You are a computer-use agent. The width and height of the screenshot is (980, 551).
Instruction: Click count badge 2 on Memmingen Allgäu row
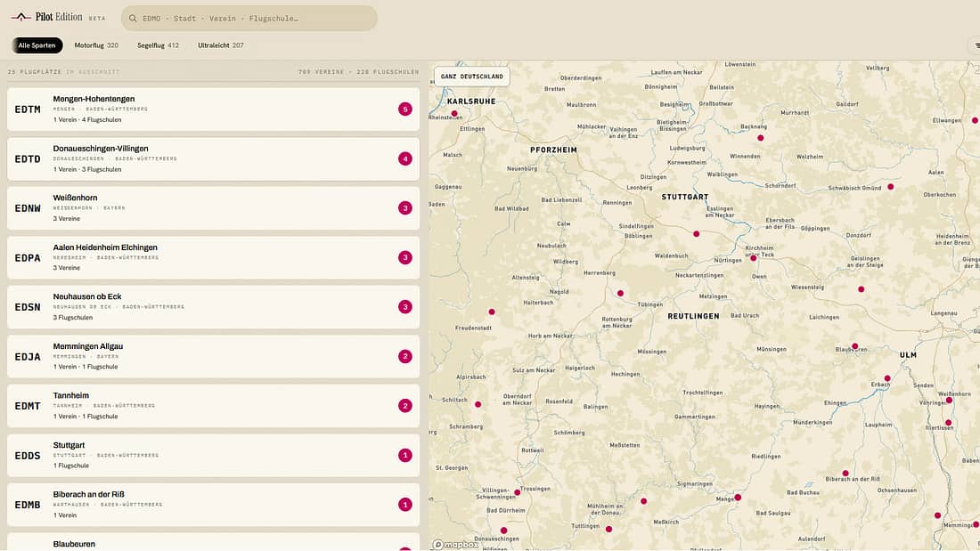pyautogui.click(x=405, y=356)
